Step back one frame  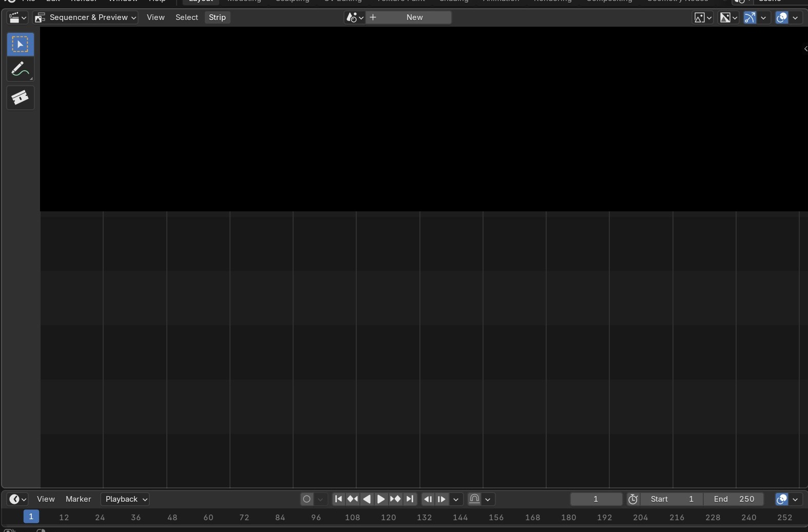pos(428,499)
